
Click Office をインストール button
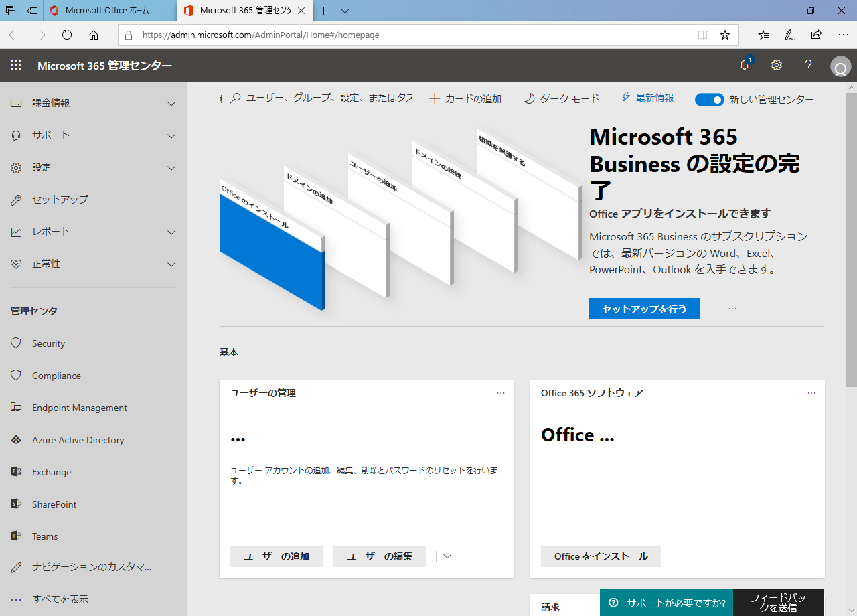click(x=601, y=556)
